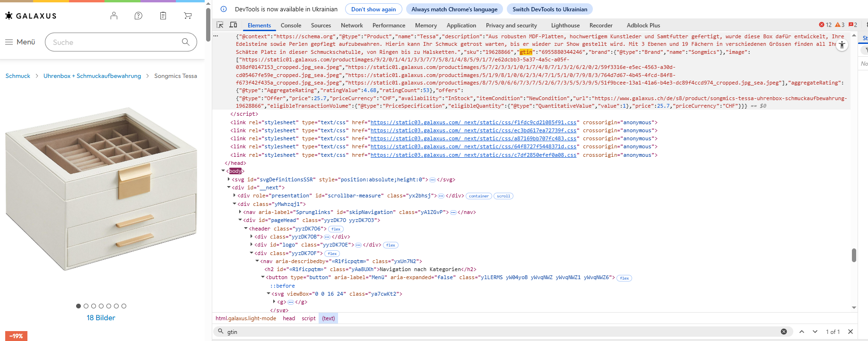This screenshot has width=868, height=341.
Task: Click the search magnifier in Suche field
Action: click(185, 42)
